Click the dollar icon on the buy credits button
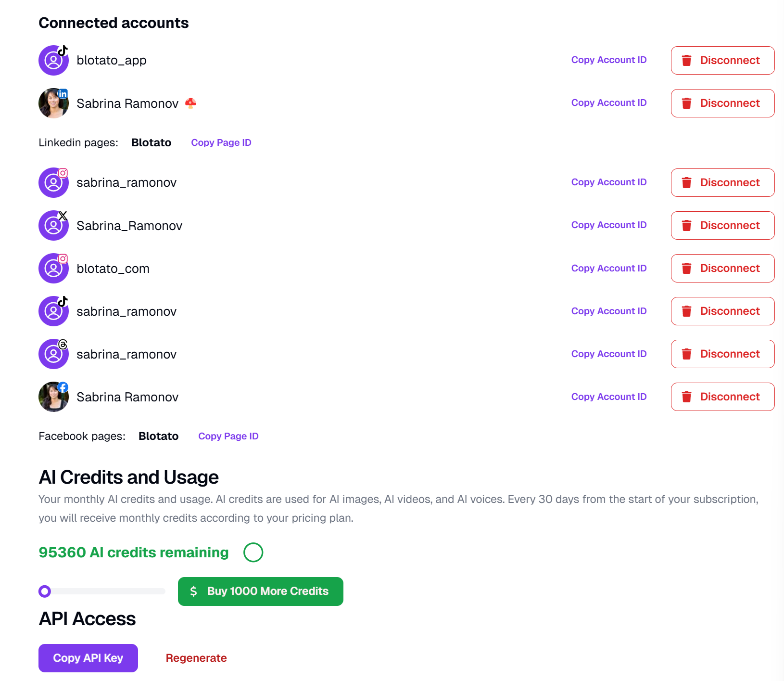 coord(193,591)
